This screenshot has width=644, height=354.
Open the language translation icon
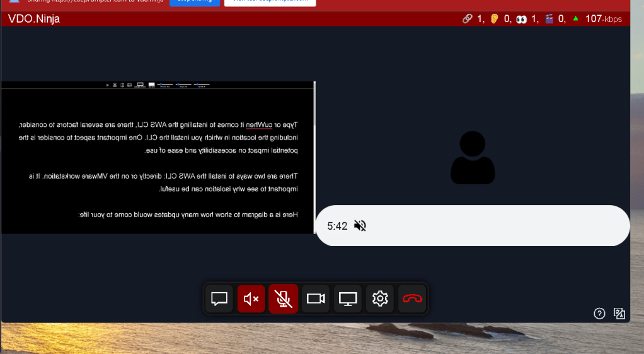coord(619,314)
